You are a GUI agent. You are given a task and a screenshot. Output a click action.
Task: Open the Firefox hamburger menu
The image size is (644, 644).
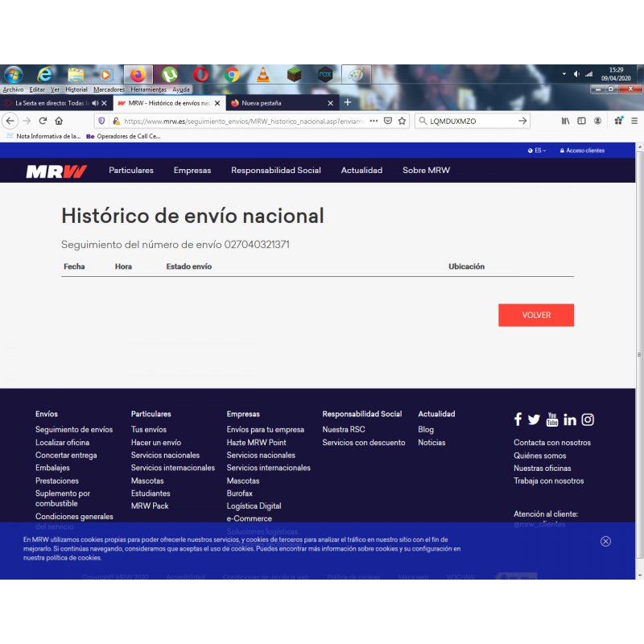tap(634, 121)
